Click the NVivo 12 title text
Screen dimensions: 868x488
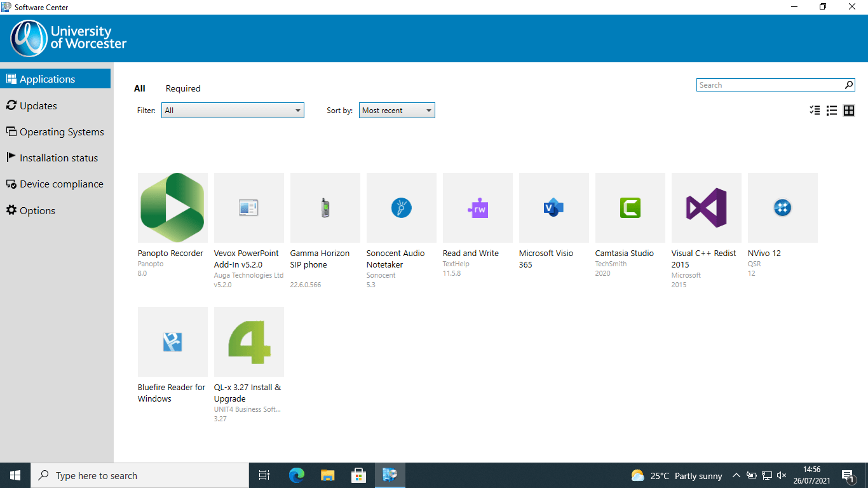pos(764,253)
